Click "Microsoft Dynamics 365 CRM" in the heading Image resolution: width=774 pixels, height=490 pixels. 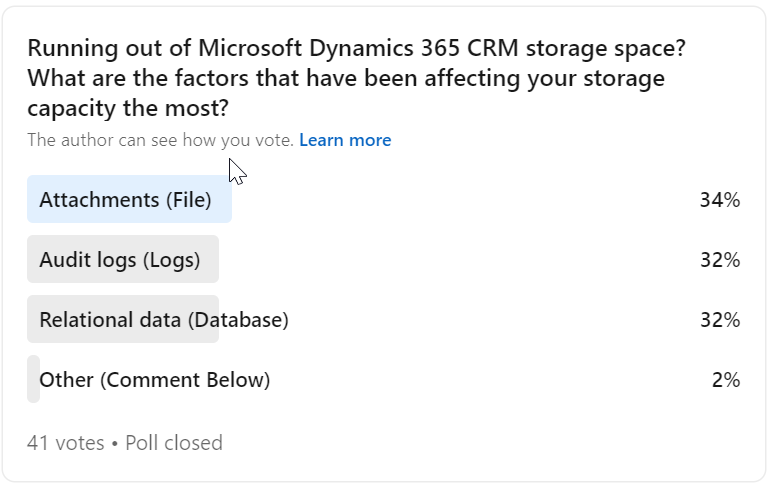coord(358,48)
